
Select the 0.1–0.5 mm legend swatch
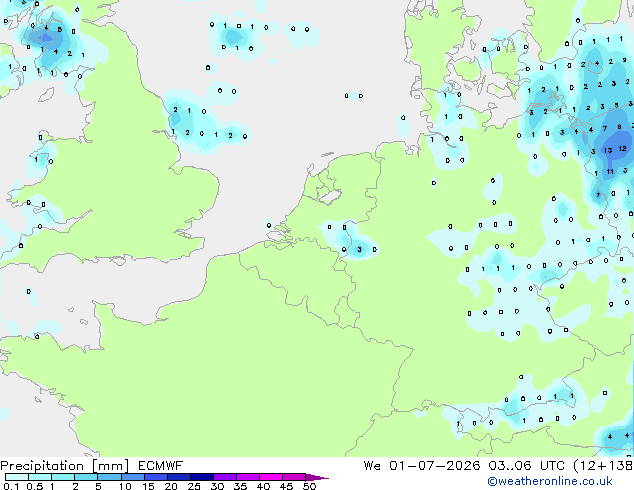coord(16,477)
